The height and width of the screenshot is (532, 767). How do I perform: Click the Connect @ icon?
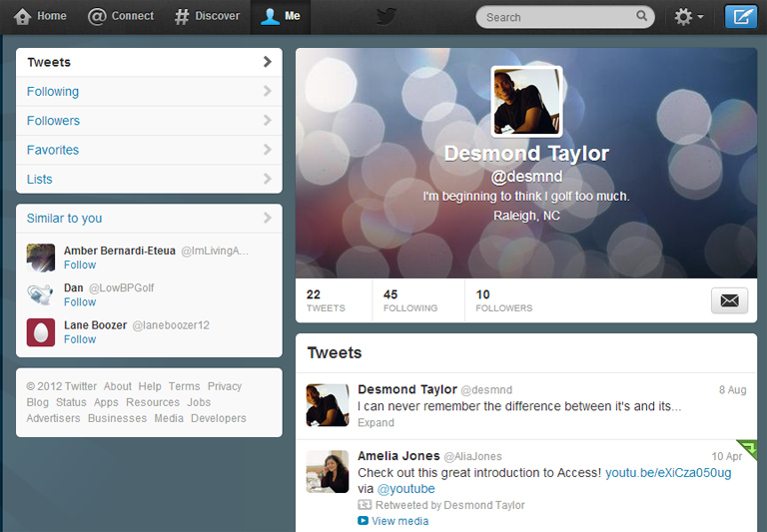[96, 17]
